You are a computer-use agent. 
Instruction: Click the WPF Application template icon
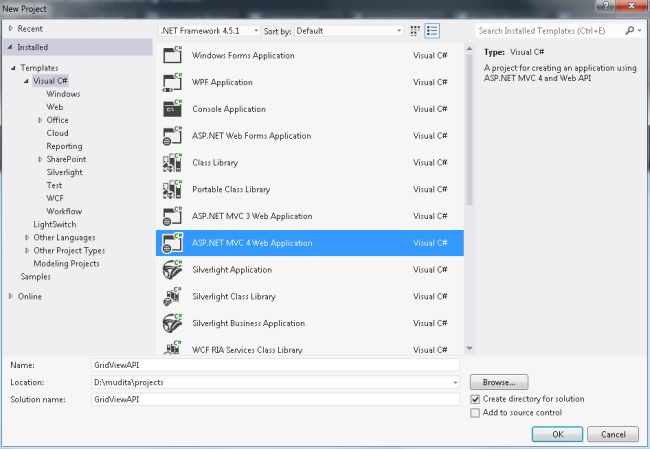(x=172, y=82)
